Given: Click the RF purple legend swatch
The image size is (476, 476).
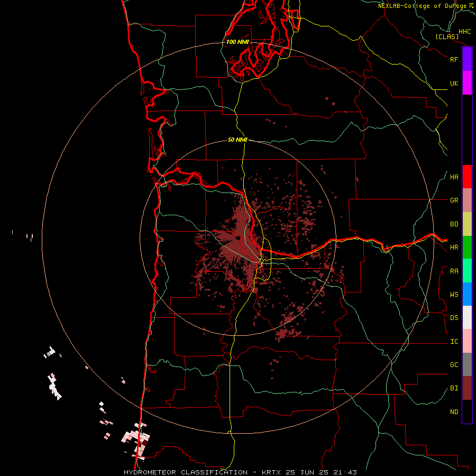Looking at the screenshot, I should [x=467, y=59].
